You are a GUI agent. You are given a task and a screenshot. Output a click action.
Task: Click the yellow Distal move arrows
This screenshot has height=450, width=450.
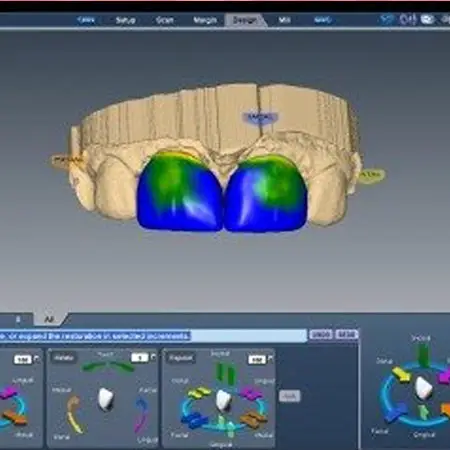(x=199, y=392)
